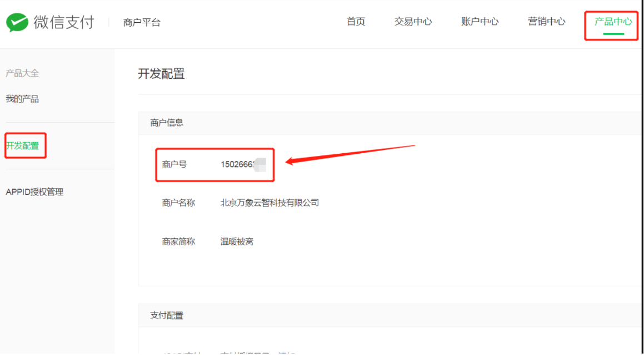Click the 商户号 label
The image size is (644, 358).
click(174, 164)
